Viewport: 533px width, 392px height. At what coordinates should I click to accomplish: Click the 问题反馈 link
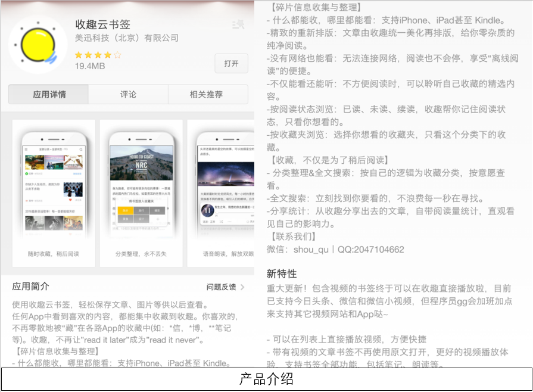coord(222,287)
